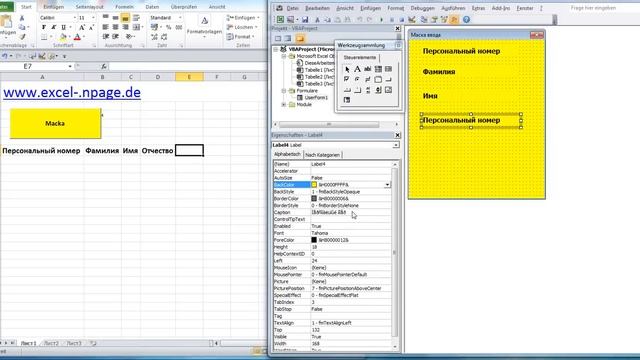The width and height of the screenshot is (640, 360).
Task: Switch to the Formeln ribbon tab in Excel
Action: [124, 7]
